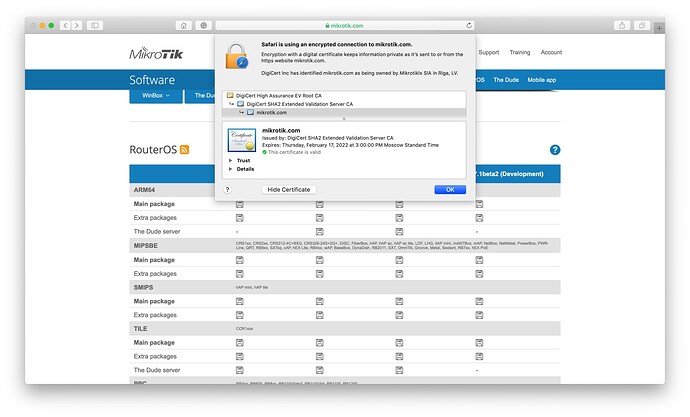Download ARM64 Extra packages in Development column
Viewport: 690px width, 417px height.
coord(479,218)
